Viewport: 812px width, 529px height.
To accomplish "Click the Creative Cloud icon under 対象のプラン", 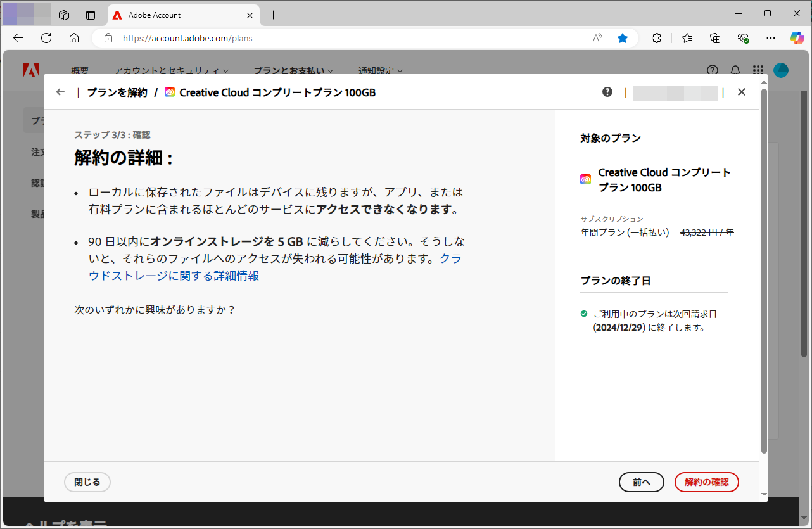I will pyautogui.click(x=585, y=179).
